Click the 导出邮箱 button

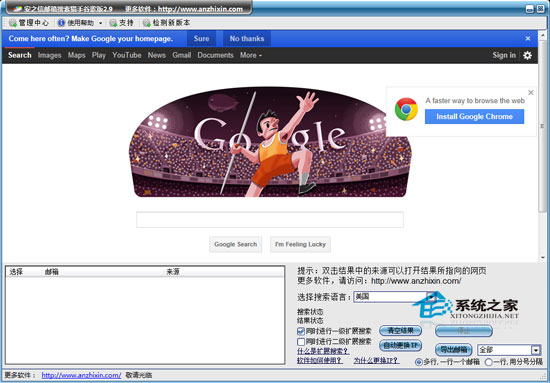click(453, 350)
